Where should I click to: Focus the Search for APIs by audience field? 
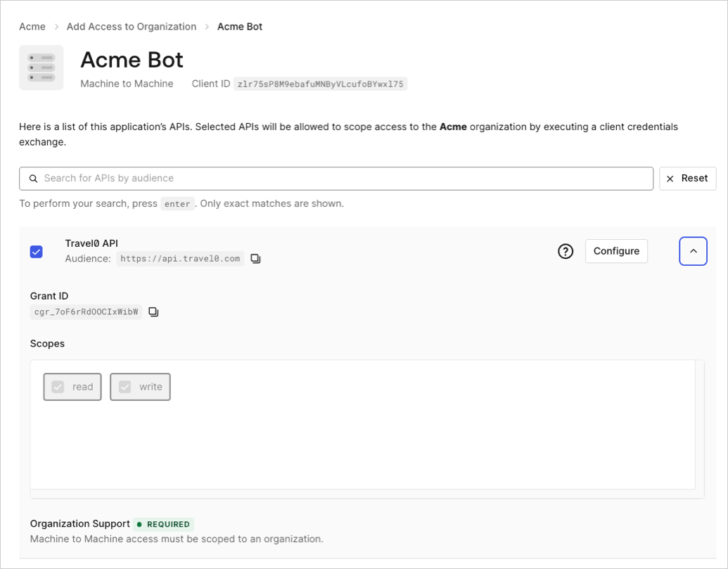click(x=336, y=179)
